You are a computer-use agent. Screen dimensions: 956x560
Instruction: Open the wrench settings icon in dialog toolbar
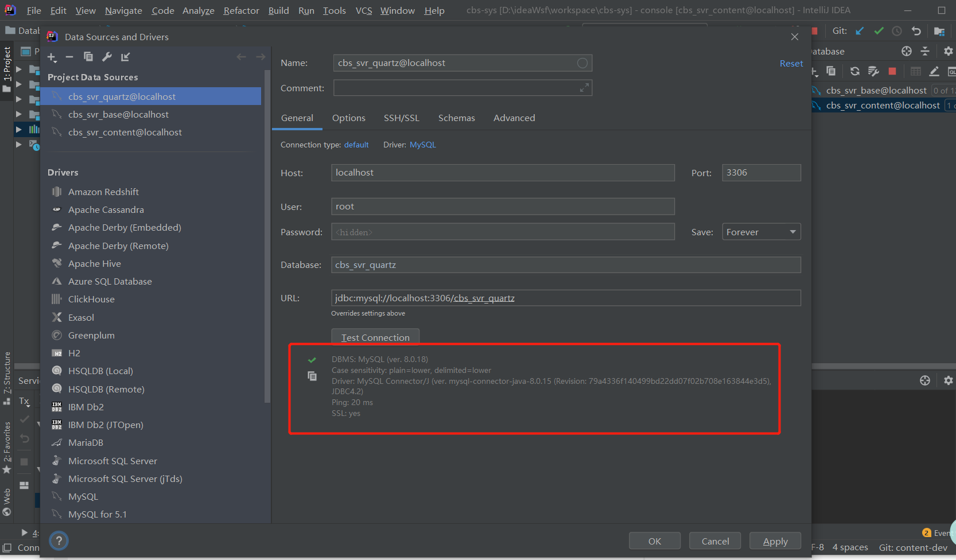click(107, 56)
